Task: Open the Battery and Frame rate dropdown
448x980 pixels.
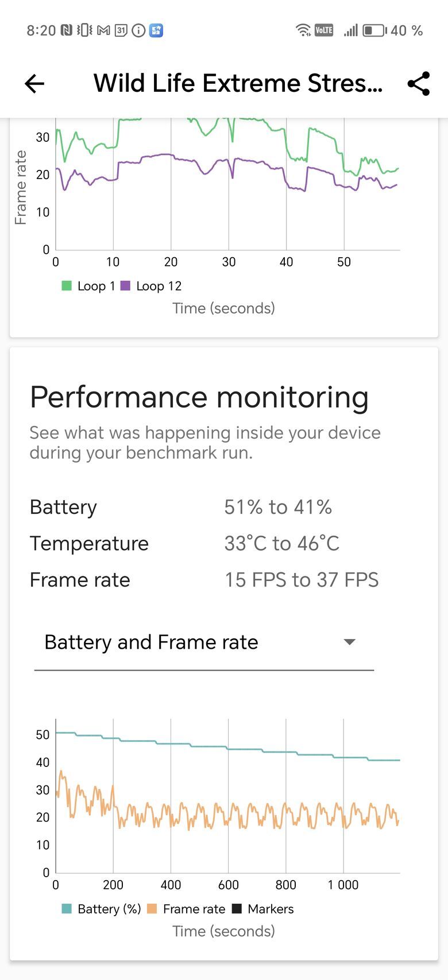Action: click(204, 642)
